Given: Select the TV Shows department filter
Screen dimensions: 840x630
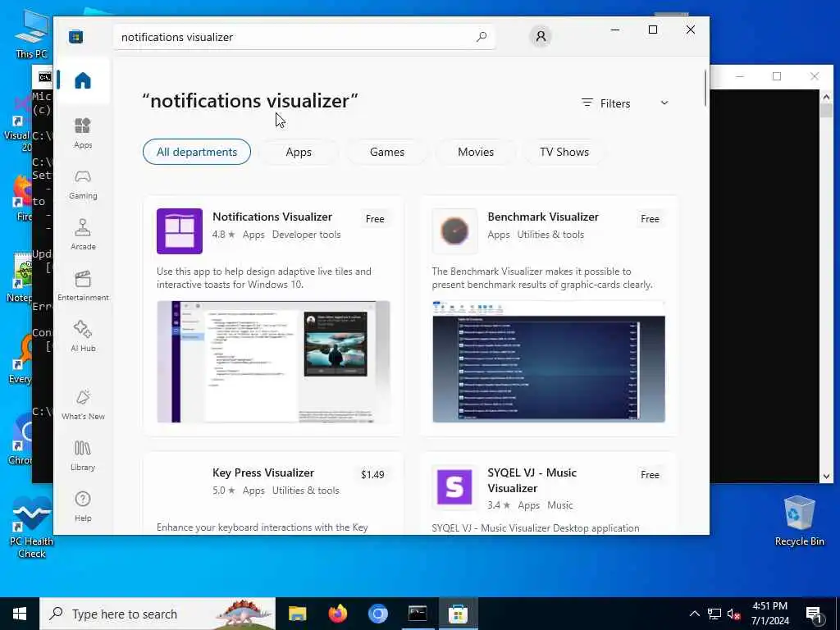Looking at the screenshot, I should pos(564,152).
